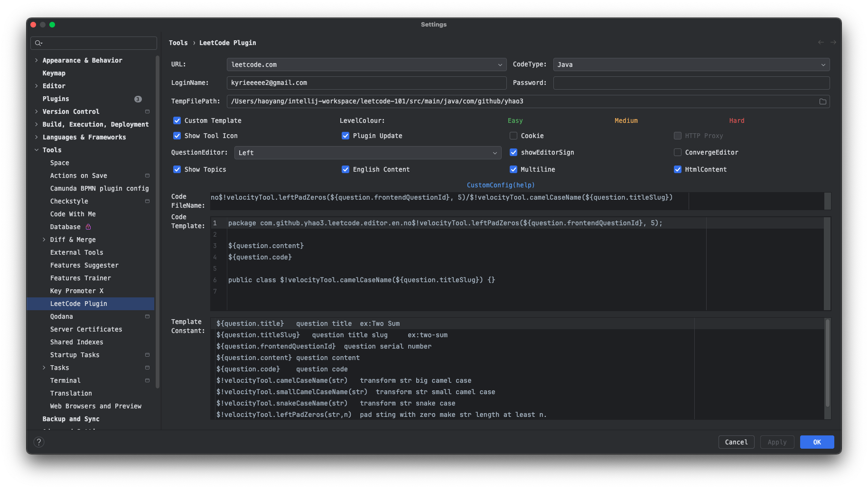The width and height of the screenshot is (868, 489).
Task: Open the TempFilePath folder browse icon
Action: click(823, 101)
